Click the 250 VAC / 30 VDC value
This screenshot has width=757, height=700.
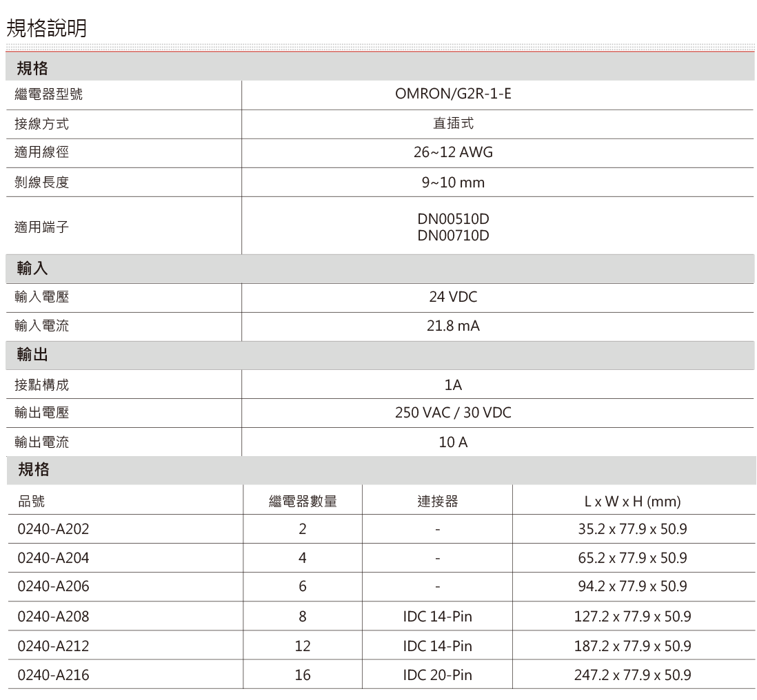click(453, 413)
